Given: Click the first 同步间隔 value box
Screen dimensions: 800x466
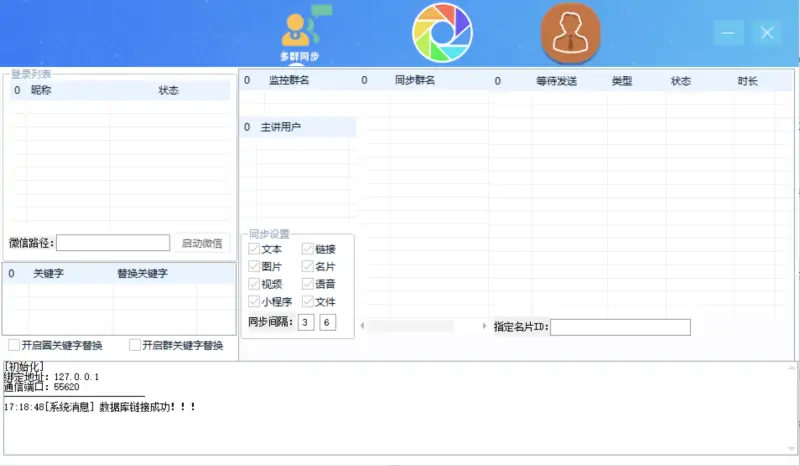Looking at the screenshot, I should tap(306, 322).
